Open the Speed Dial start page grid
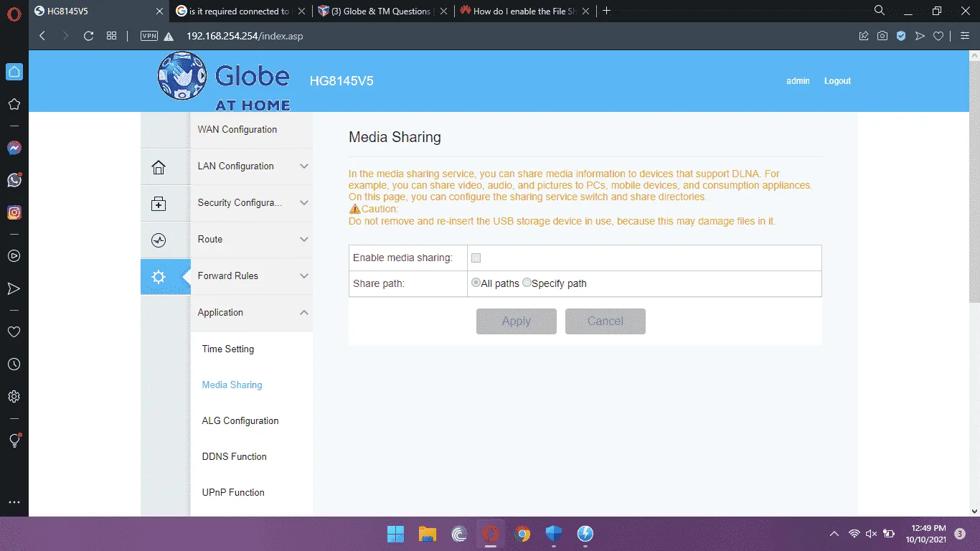The width and height of the screenshot is (980, 551). tap(111, 36)
